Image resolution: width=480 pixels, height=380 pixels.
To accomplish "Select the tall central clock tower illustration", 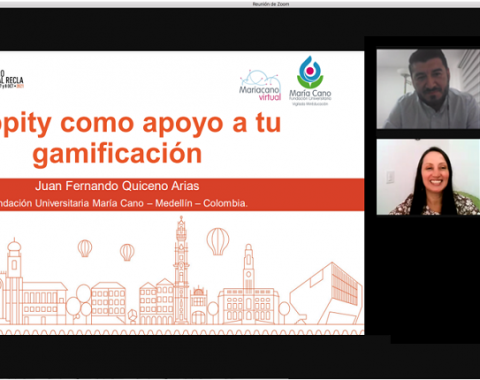I will (x=181, y=270).
